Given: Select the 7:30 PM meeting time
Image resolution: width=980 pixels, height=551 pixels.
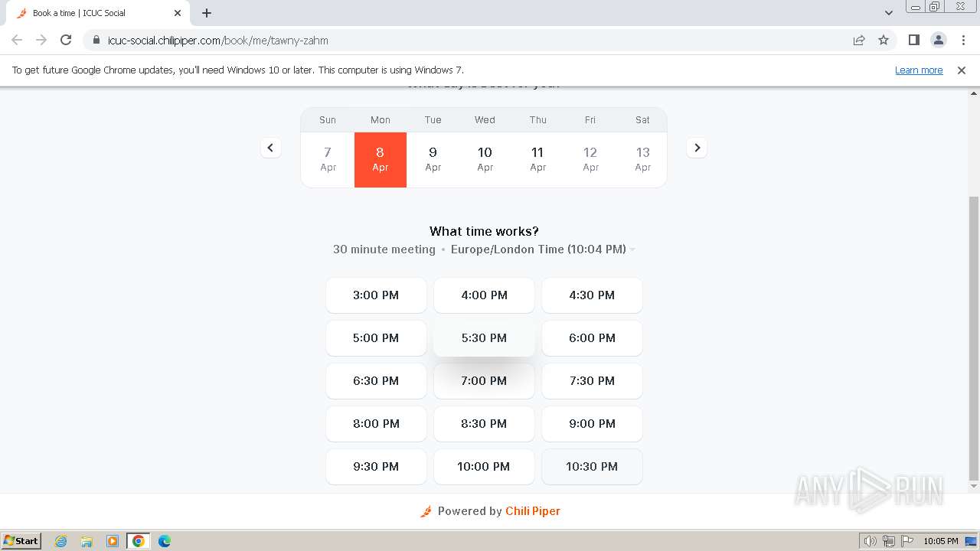Looking at the screenshot, I should pos(592,380).
